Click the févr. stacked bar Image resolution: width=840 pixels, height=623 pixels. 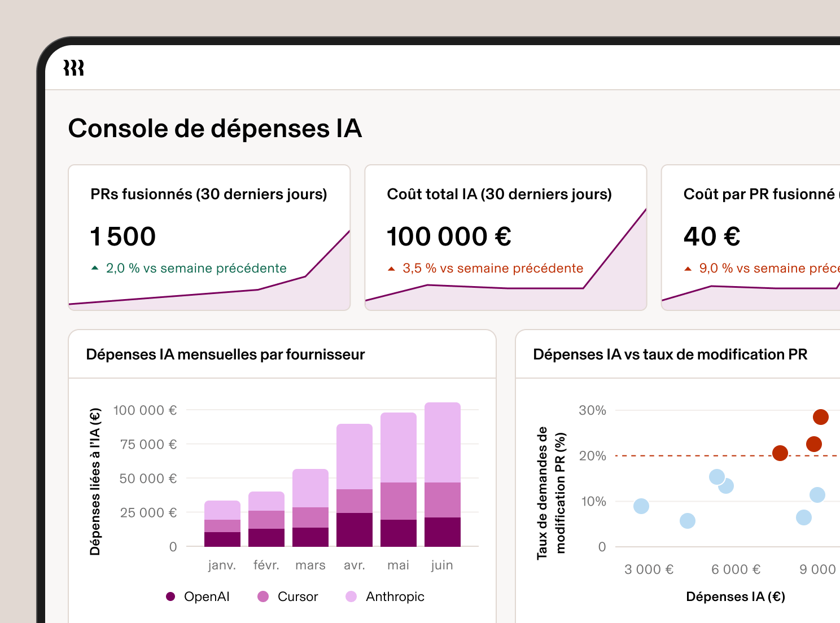pyautogui.click(x=266, y=519)
